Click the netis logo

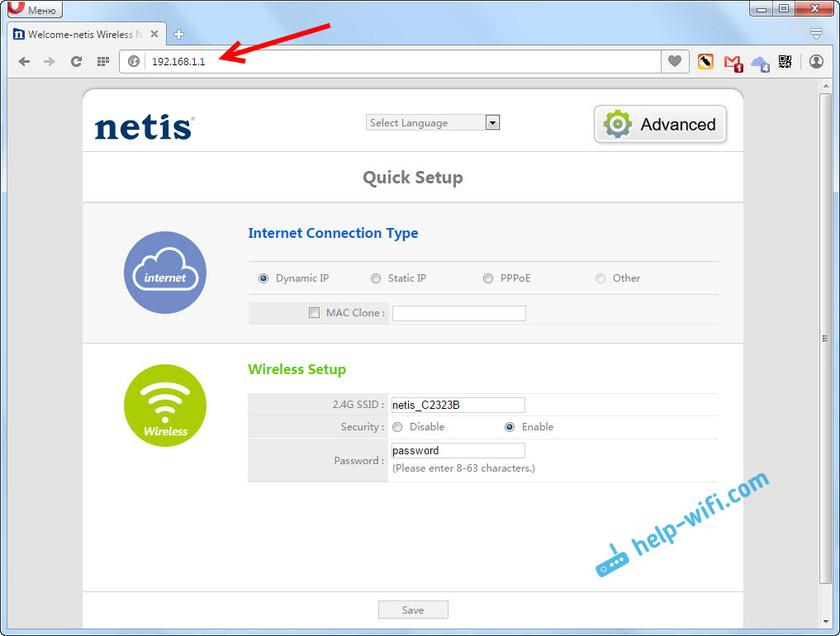(x=144, y=127)
